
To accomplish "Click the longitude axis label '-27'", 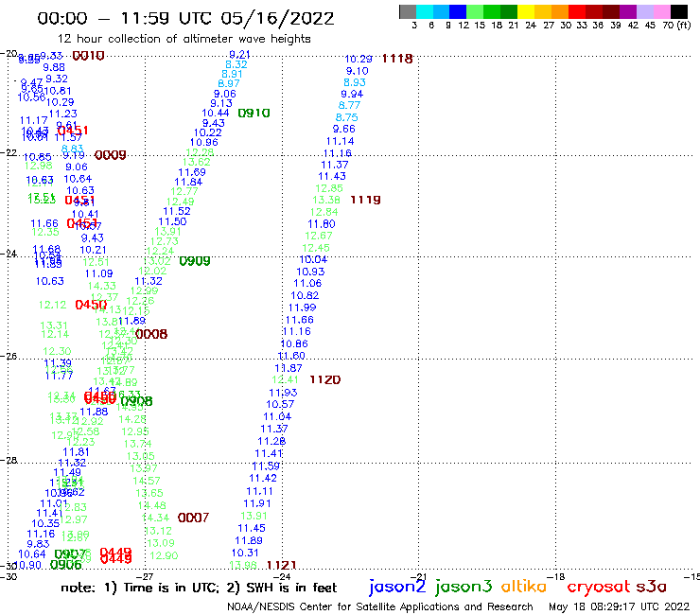I will (x=145, y=576).
